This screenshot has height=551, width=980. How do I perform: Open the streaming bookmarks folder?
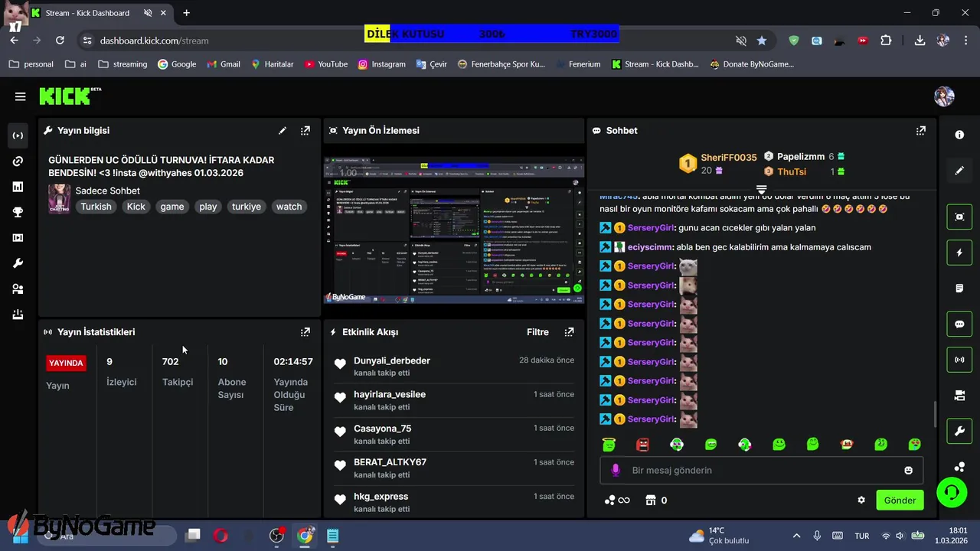(x=122, y=64)
